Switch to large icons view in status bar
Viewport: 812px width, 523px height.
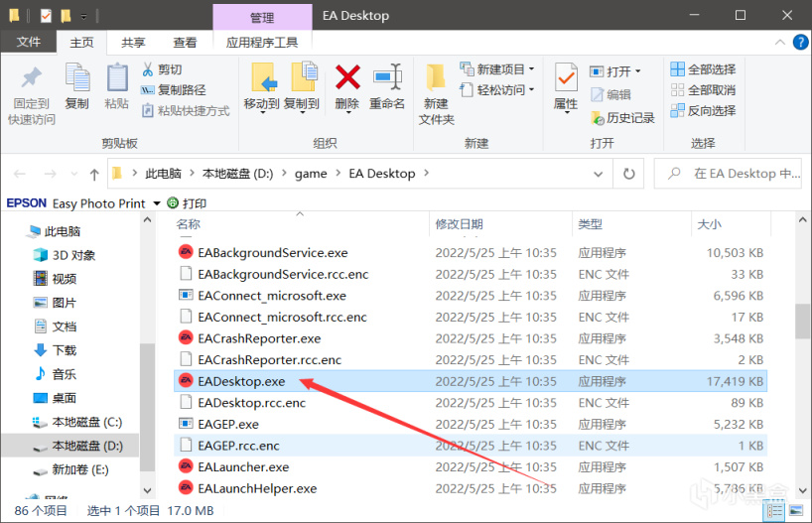(x=796, y=511)
